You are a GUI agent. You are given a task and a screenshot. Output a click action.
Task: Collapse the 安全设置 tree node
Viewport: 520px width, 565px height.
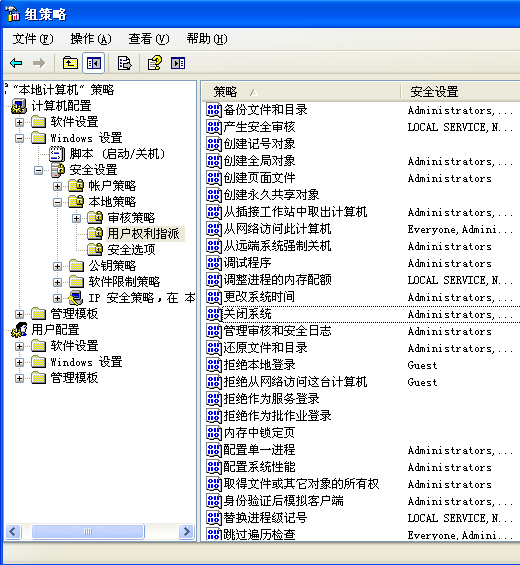pos(38,170)
